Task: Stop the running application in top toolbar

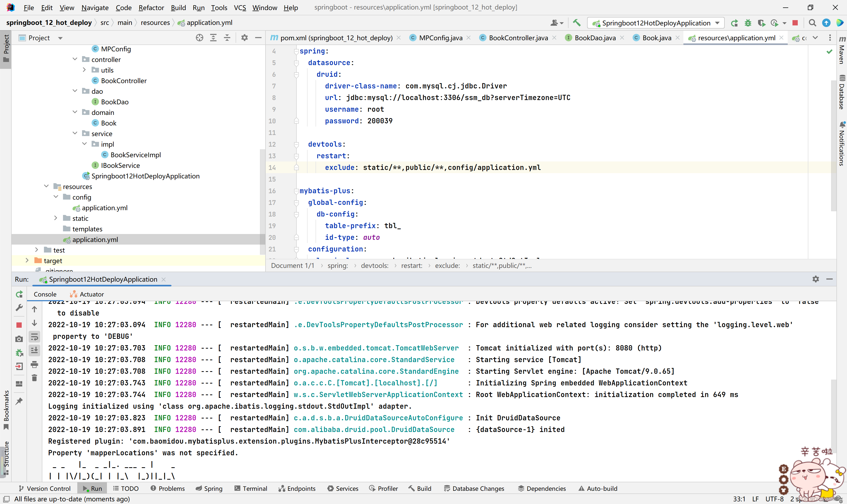Action: tap(795, 23)
